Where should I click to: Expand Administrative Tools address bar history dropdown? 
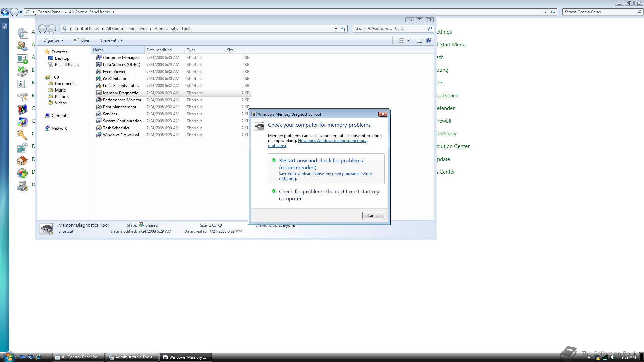pyautogui.click(x=336, y=29)
